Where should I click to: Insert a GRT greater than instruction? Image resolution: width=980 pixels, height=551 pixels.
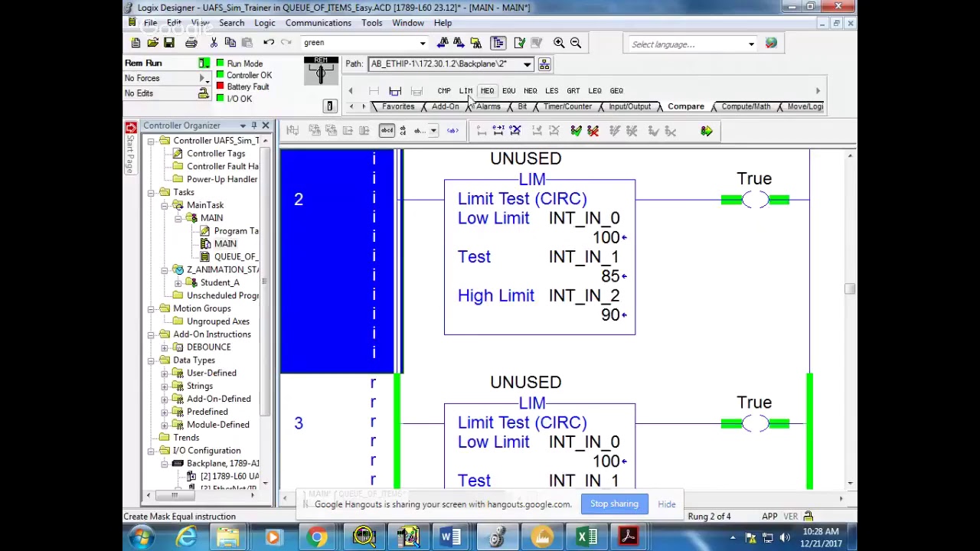coord(573,90)
